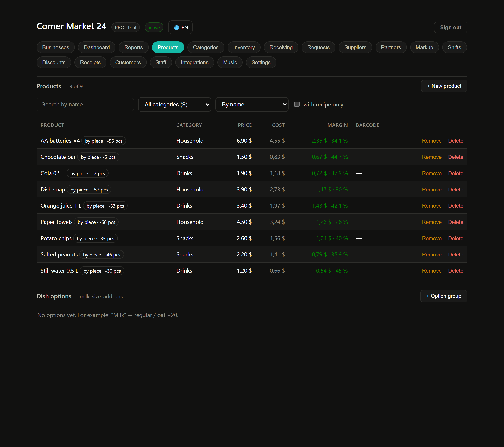The height and width of the screenshot is (447, 504).
Task: Click the + New product button
Action: [x=444, y=86]
